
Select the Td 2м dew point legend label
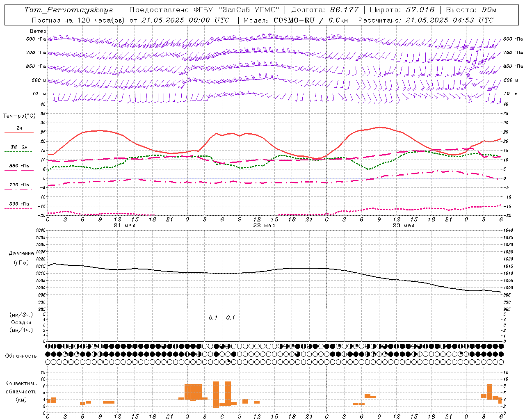pos(19,147)
